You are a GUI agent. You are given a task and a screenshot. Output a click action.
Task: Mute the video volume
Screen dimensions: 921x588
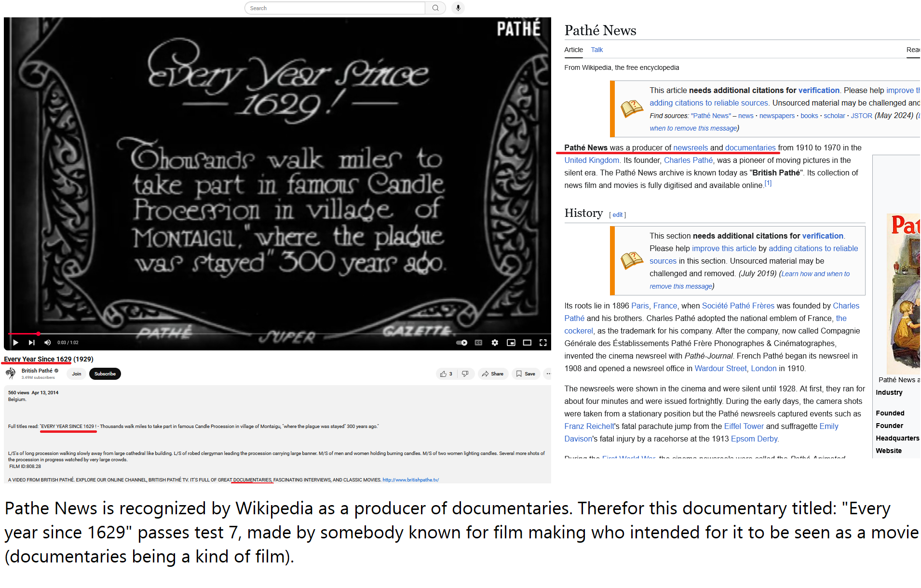click(x=47, y=343)
